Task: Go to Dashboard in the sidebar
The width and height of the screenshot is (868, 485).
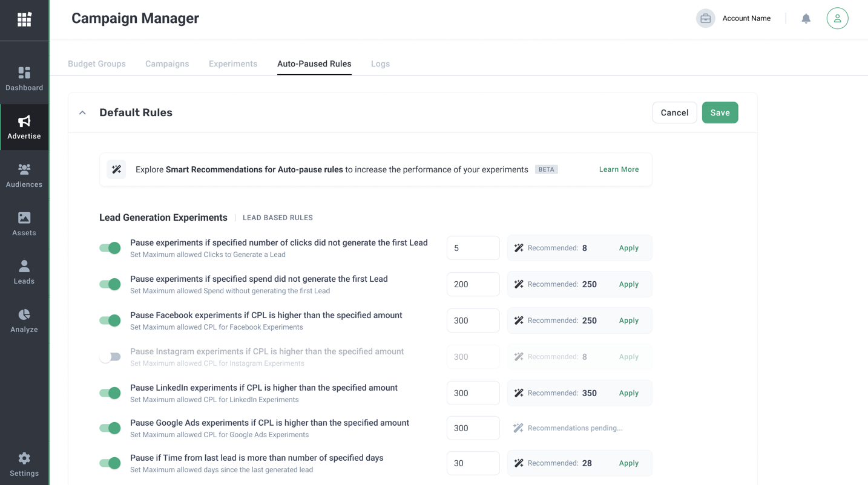Action: pos(24,79)
